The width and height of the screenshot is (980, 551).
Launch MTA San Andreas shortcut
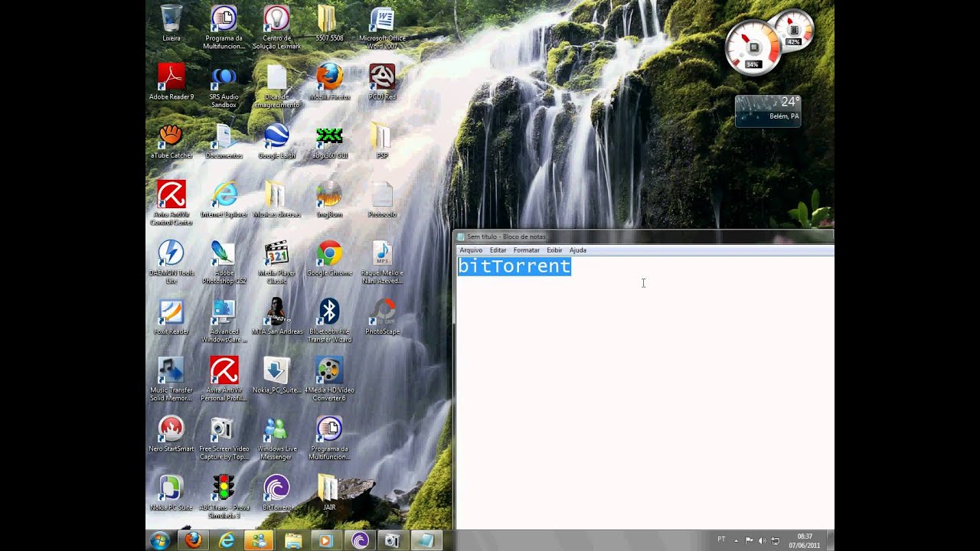click(276, 318)
